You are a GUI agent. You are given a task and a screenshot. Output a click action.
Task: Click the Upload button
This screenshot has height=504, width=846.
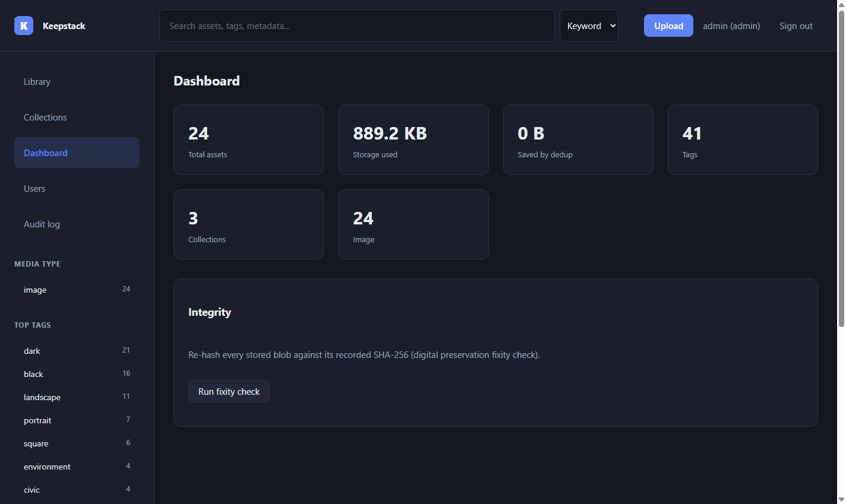[668, 26]
